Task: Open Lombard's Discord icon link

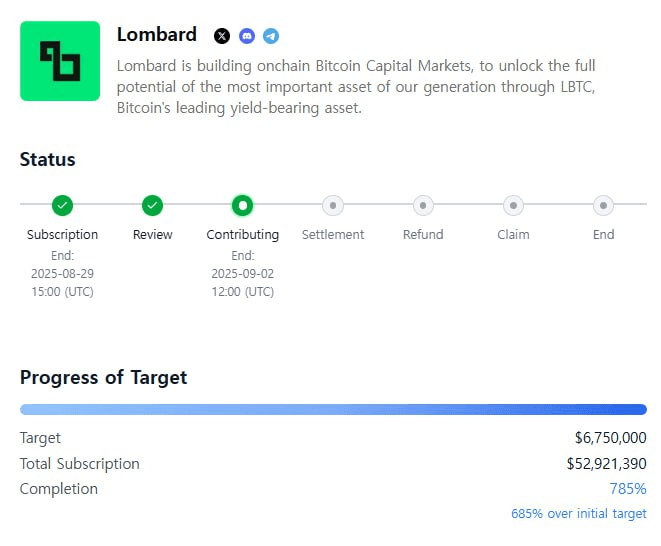Action: tap(247, 36)
